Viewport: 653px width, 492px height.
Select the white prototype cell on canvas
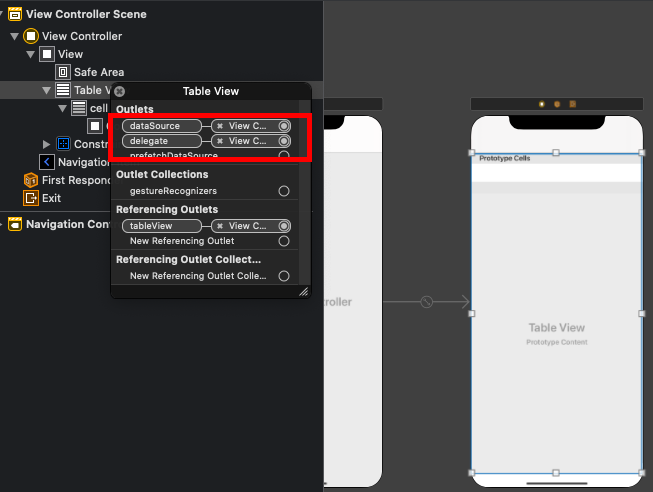click(556, 172)
